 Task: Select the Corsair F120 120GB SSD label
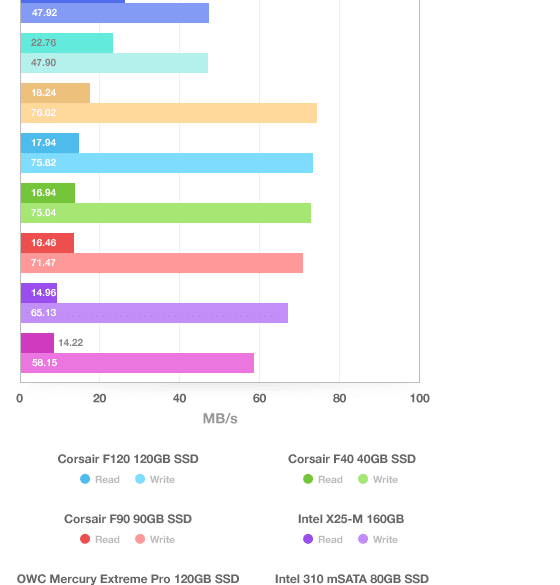coord(128,459)
